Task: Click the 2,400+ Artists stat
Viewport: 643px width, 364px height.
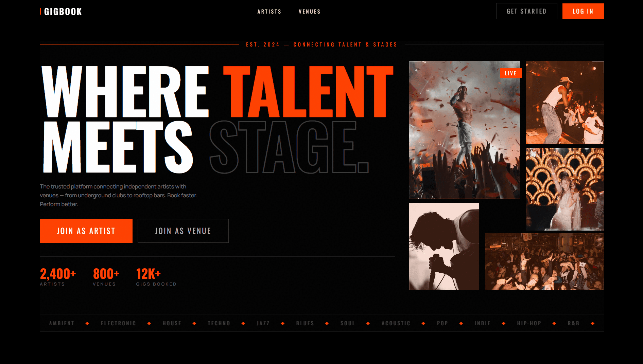Action: (x=58, y=277)
